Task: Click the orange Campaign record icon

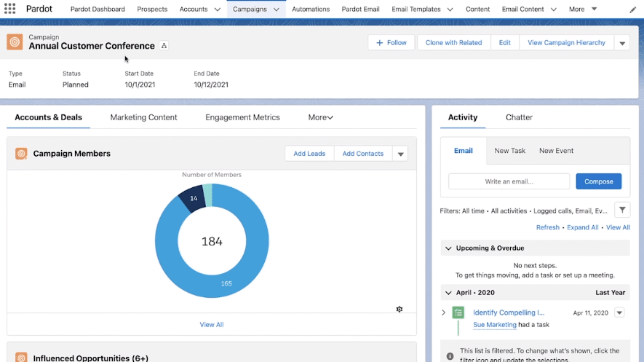Action: (15, 42)
